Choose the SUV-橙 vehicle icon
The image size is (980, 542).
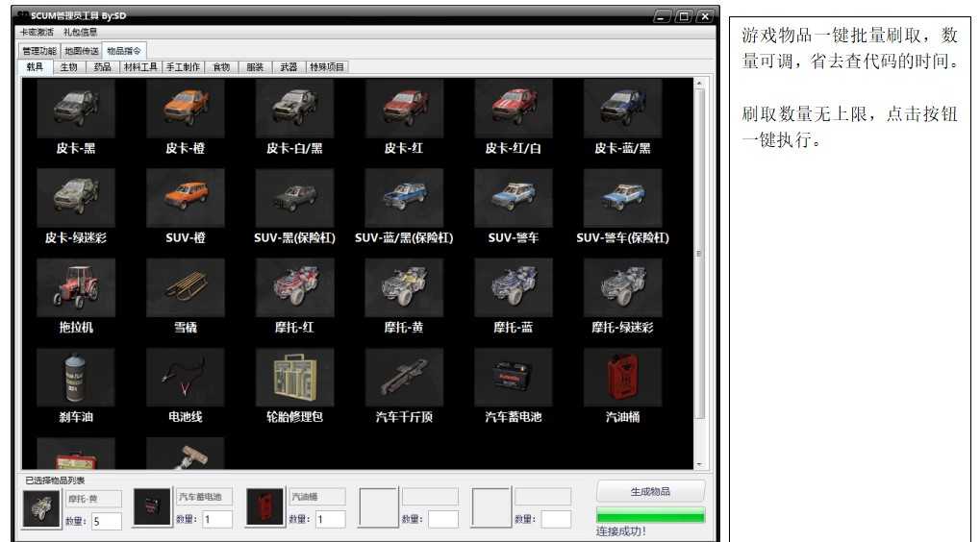pyautogui.click(x=186, y=198)
